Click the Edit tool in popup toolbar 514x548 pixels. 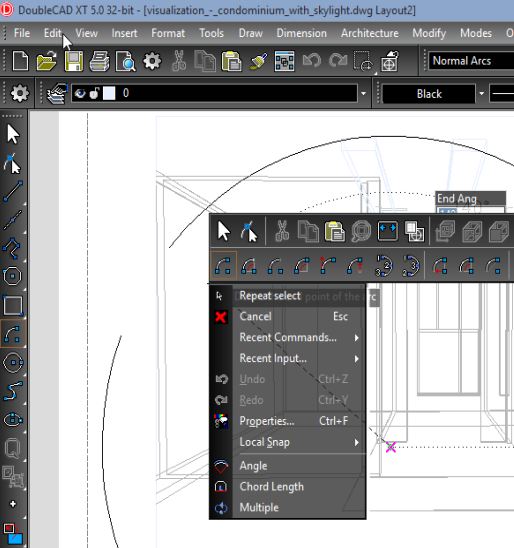pyautogui.click(x=249, y=231)
